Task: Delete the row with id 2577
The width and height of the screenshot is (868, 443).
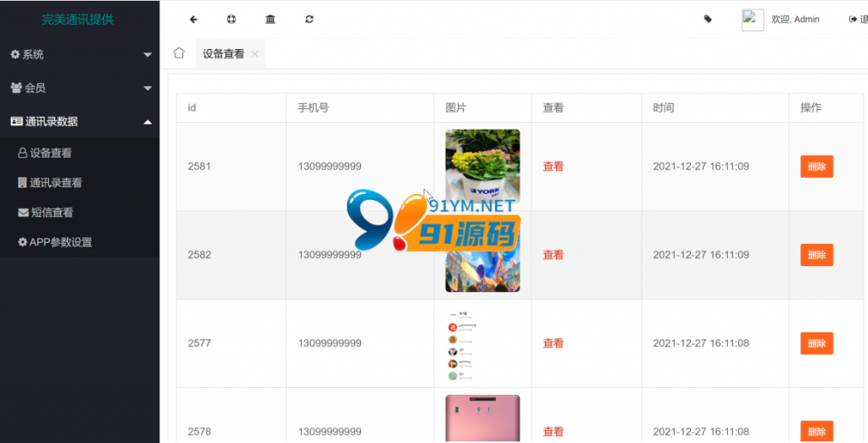Action: [x=816, y=343]
